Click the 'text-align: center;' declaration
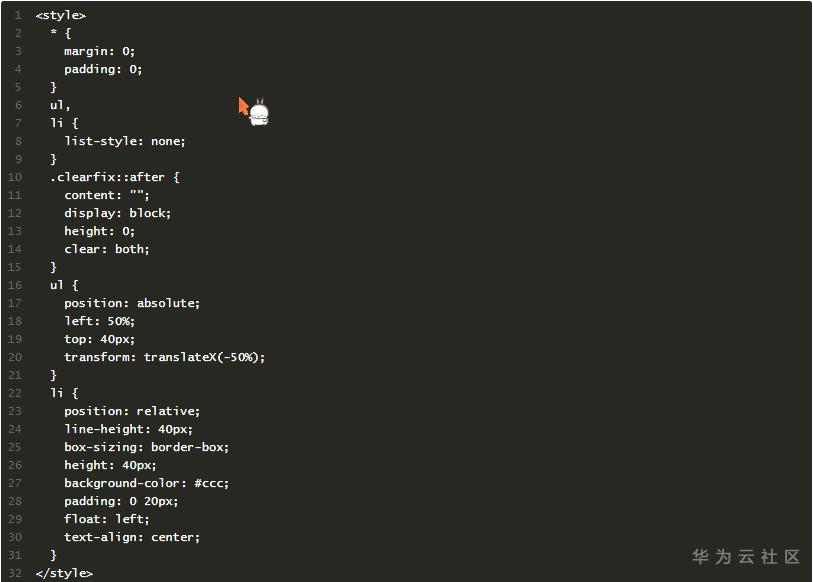The image size is (813, 582). click(x=132, y=537)
